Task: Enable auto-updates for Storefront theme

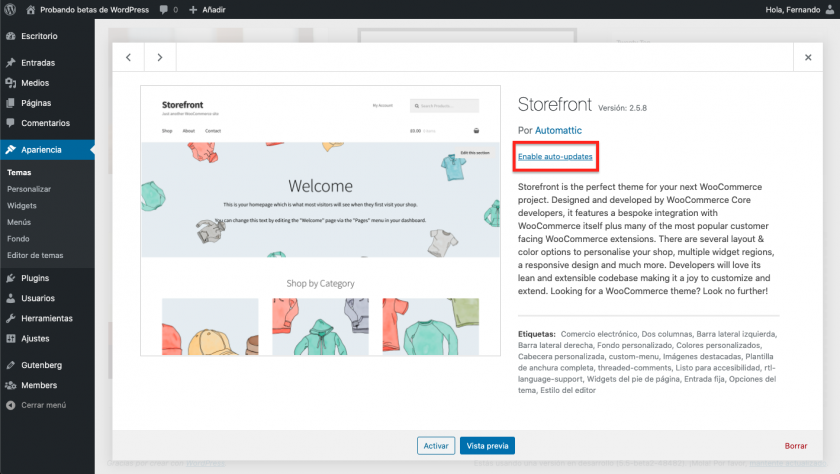Action: [555, 157]
